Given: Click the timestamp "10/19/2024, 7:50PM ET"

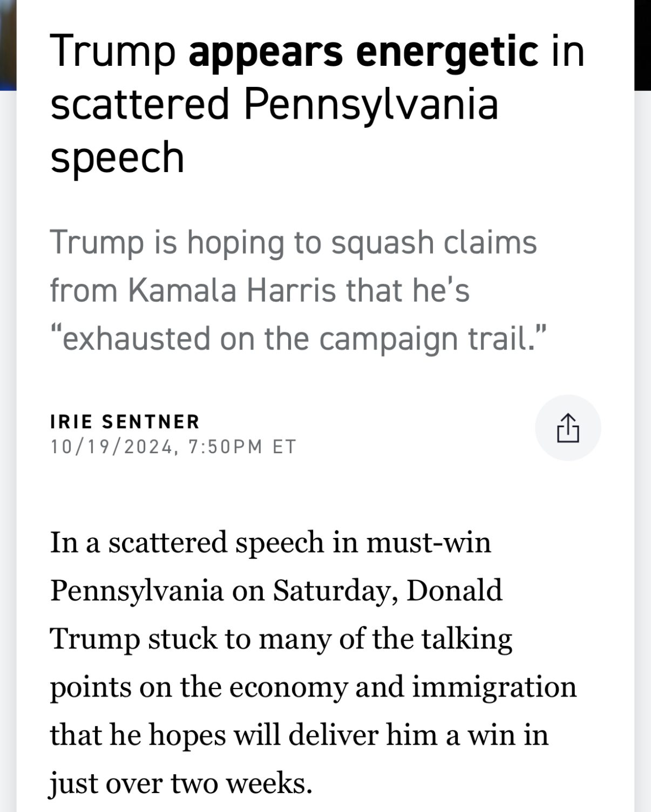Looking at the screenshot, I should (173, 446).
